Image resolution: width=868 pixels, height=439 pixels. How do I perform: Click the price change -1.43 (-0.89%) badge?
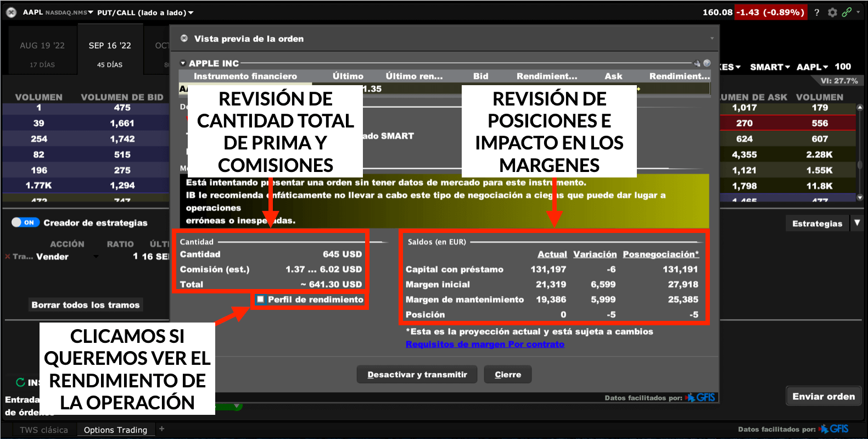pyautogui.click(x=771, y=12)
